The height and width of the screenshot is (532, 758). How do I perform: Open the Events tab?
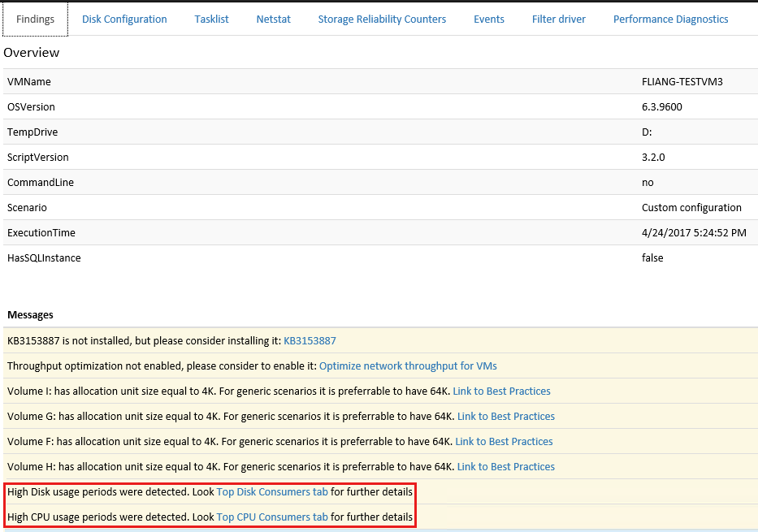point(488,19)
